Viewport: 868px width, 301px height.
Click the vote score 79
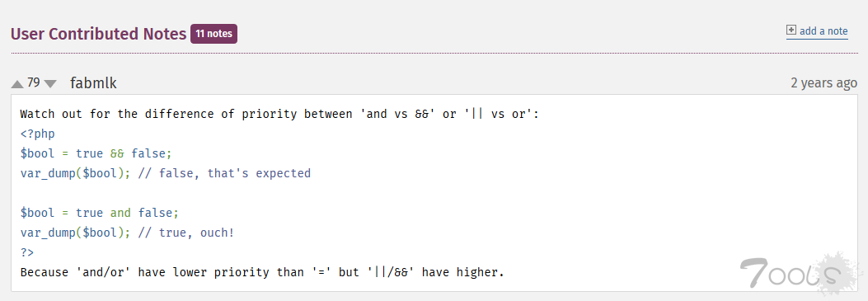tap(34, 82)
